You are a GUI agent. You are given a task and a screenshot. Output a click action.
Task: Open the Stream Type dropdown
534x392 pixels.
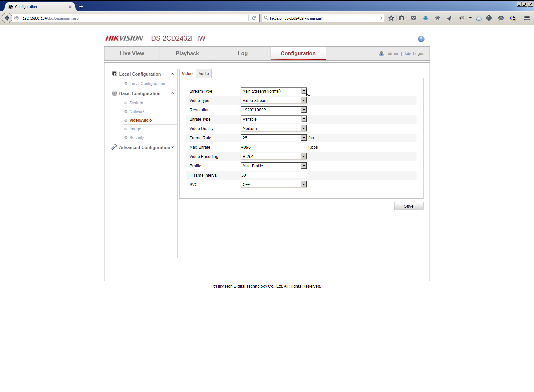coord(274,91)
